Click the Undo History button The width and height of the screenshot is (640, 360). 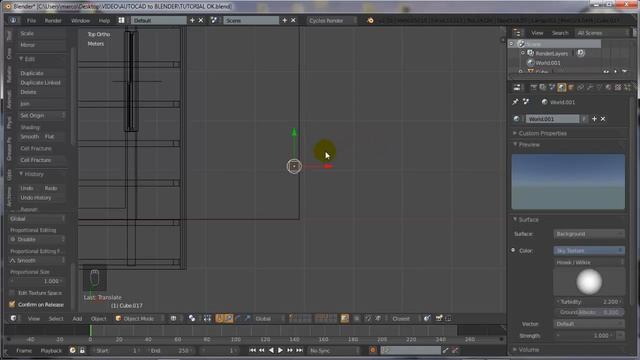[41, 198]
